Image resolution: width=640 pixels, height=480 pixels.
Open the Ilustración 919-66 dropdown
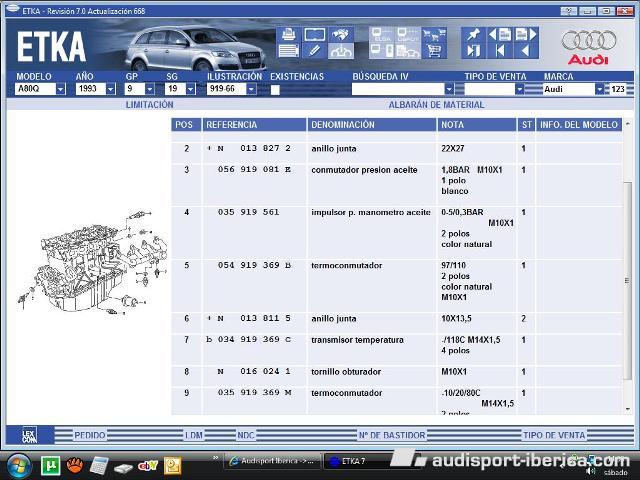tap(251, 89)
